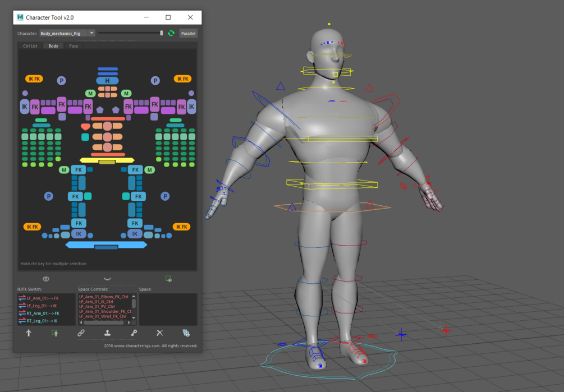Click the key icon in bottom toolbar
The width and height of the screenshot is (564, 392).
click(x=134, y=333)
